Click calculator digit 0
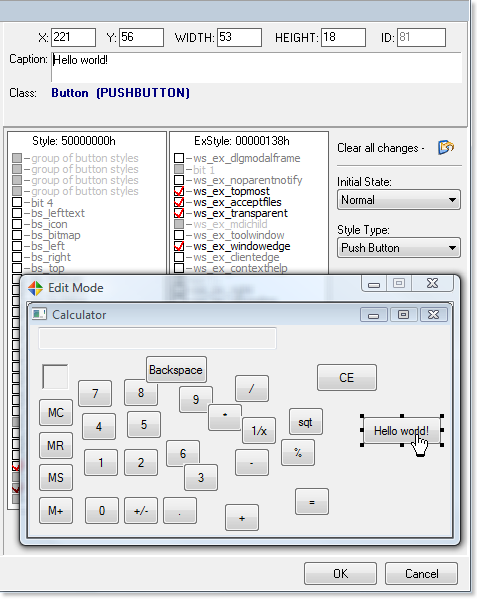 pyautogui.click(x=102, y=510)
